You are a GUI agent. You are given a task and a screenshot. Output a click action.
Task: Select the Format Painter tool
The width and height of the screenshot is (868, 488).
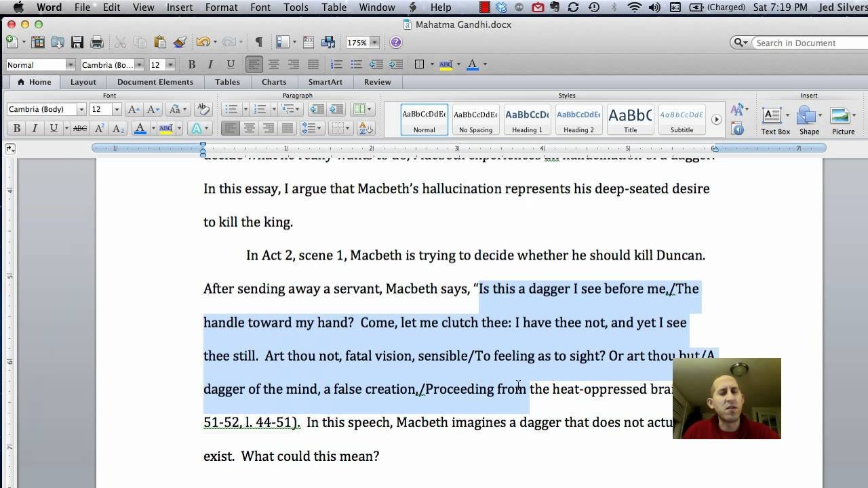click(x=178, y=42)
